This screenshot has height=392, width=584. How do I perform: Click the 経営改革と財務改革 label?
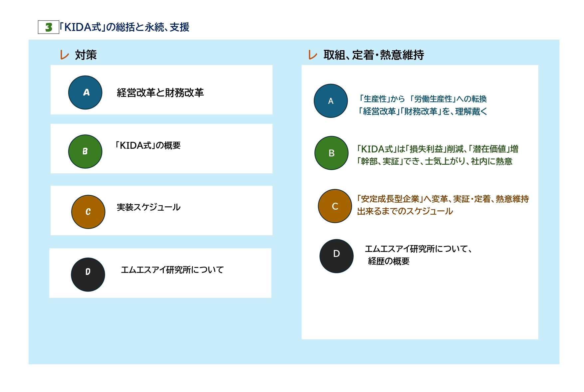pyautogui.click(x=160, y=93)
